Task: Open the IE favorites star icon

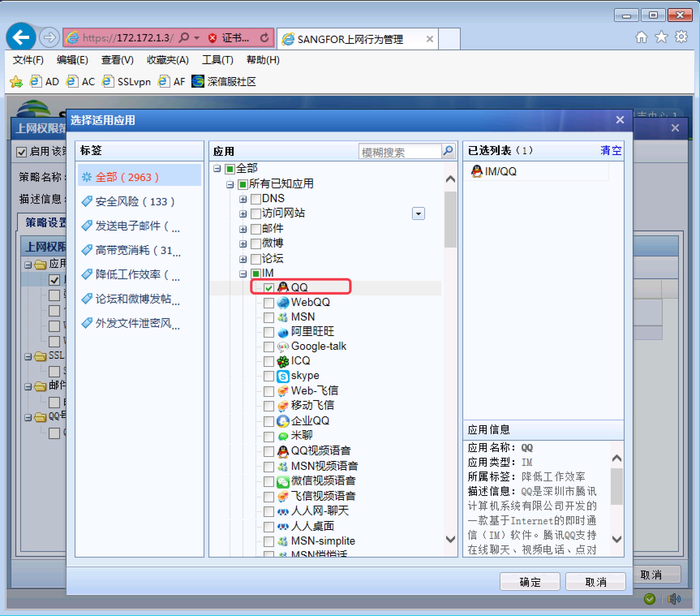Action: pos(661,37)
